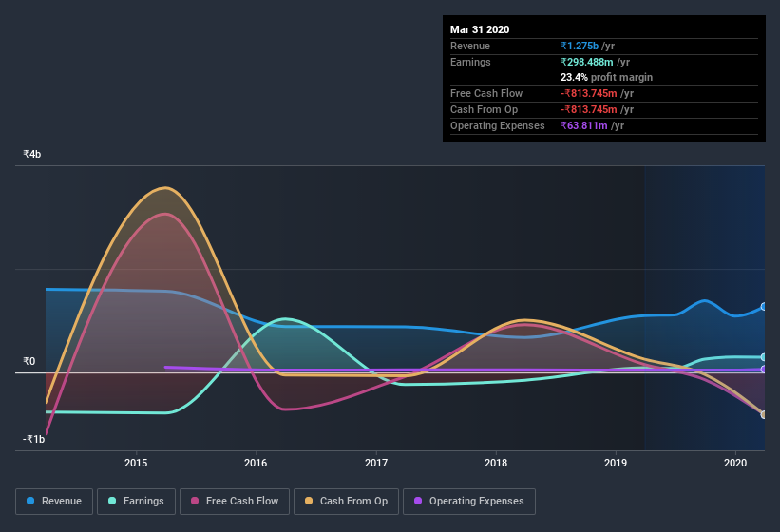
Task: Click the ₹298.488m earnings value
Action: 586,62
